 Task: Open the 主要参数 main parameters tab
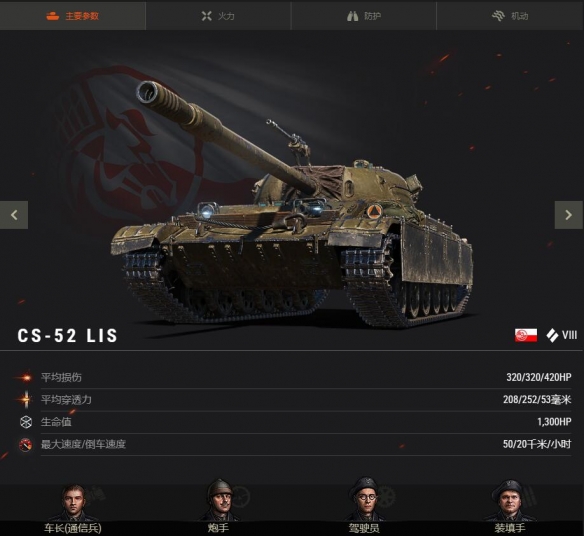[73, 16]
